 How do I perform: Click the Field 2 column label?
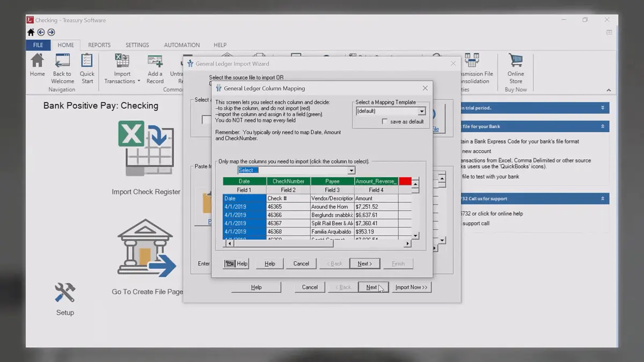point(288,190)
